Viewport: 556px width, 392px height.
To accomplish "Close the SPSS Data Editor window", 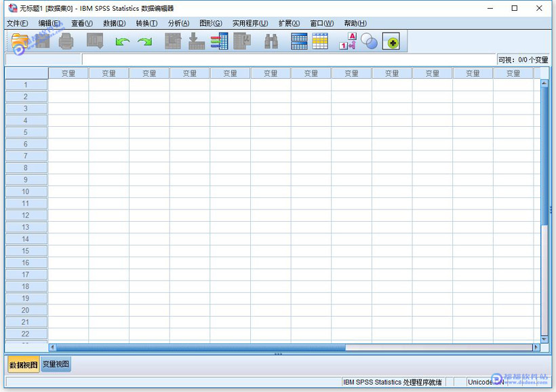I will coord(539,8).
